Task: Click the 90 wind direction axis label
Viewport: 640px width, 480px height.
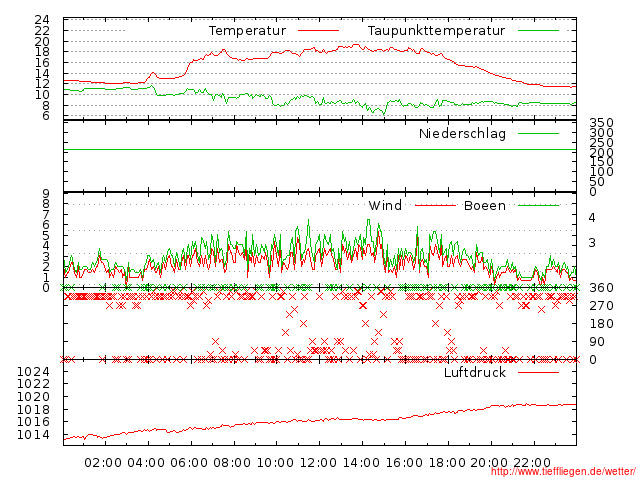Action: (x=597, y=342)
